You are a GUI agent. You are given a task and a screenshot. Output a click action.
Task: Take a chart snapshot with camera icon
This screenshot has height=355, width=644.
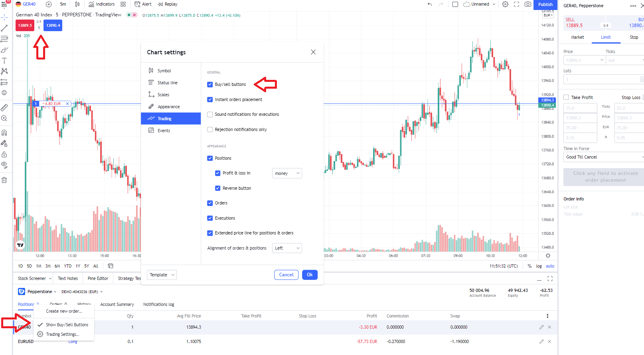[x=527, y=4]
